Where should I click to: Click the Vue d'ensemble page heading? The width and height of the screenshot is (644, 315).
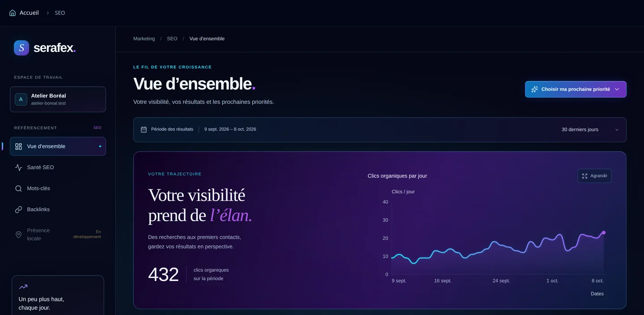tap(194, 84)
